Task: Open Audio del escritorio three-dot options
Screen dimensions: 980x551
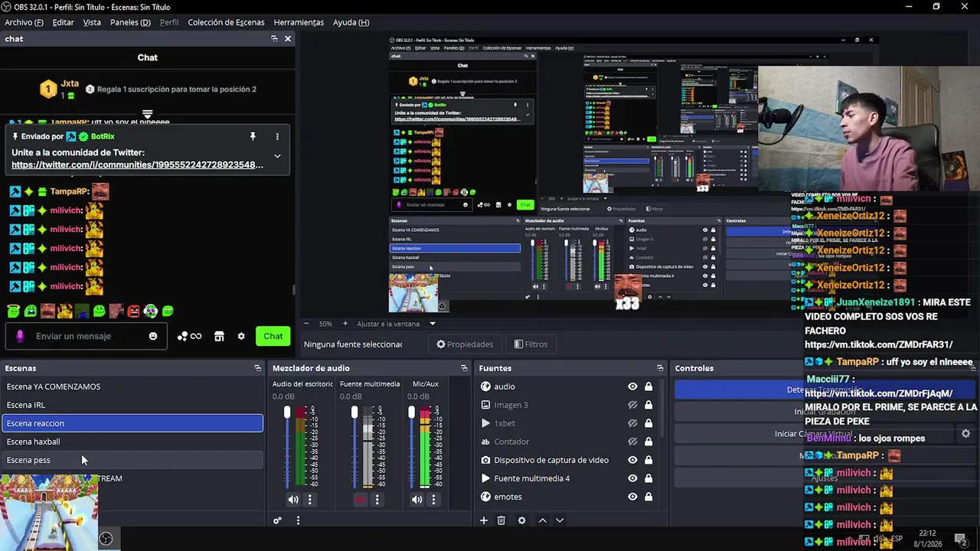Action: tap(310, 500)
